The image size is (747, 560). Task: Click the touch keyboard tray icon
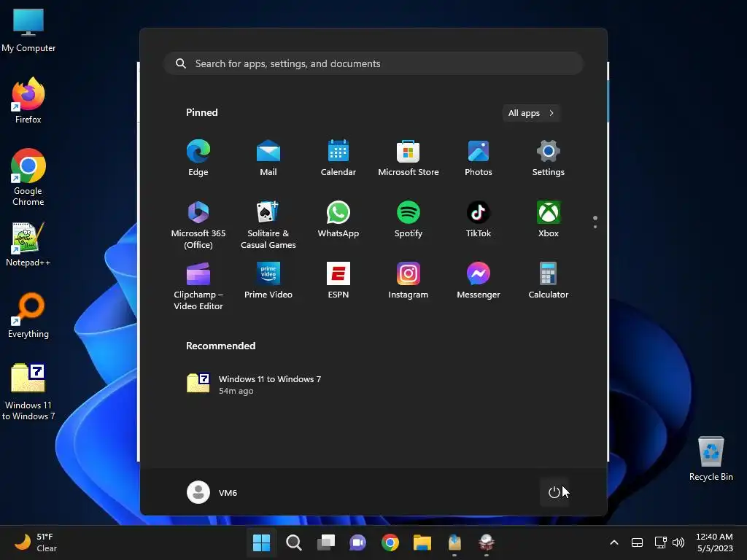click(x=637, y=542)
